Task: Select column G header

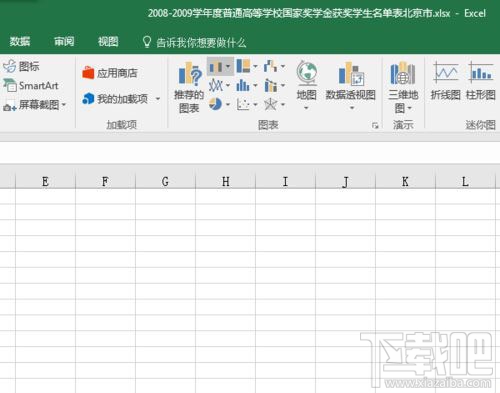Action: 165,182
